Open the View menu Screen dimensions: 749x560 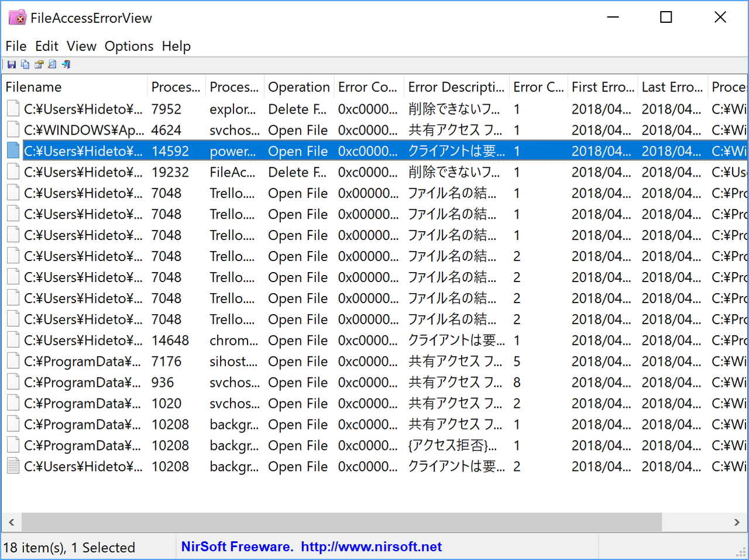pos(81,46)
